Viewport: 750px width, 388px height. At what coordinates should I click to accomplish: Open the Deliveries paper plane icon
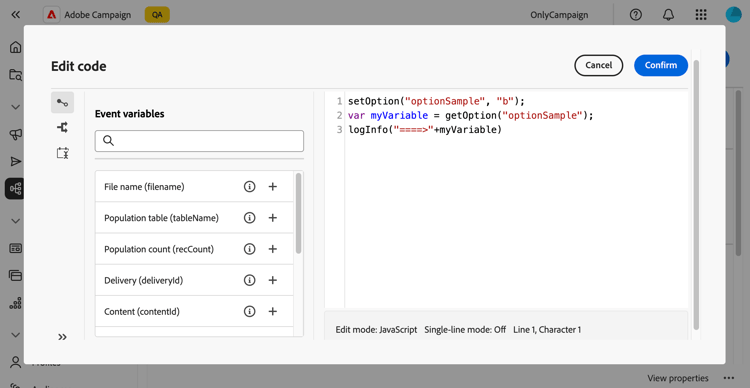(15, 162)
